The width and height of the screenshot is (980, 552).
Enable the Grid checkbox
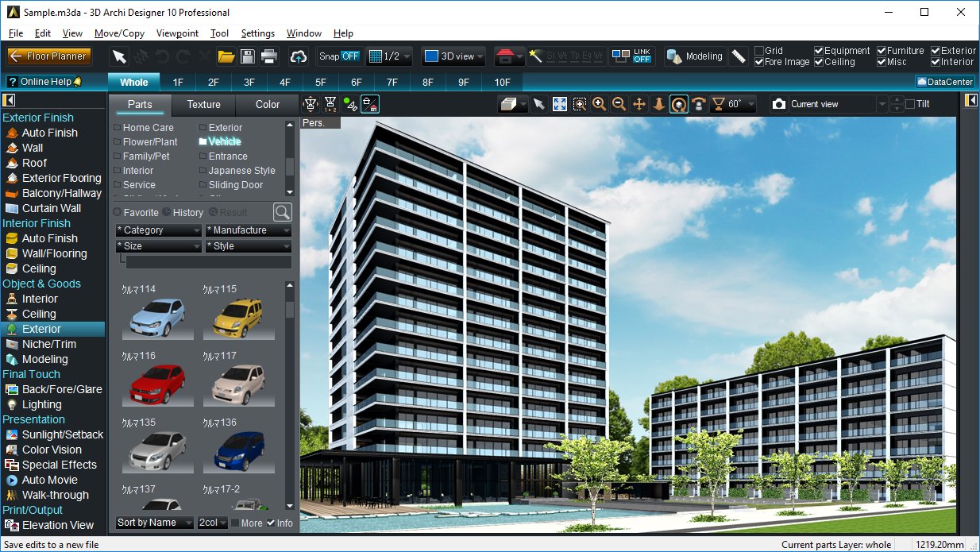(x=759, y=51)
